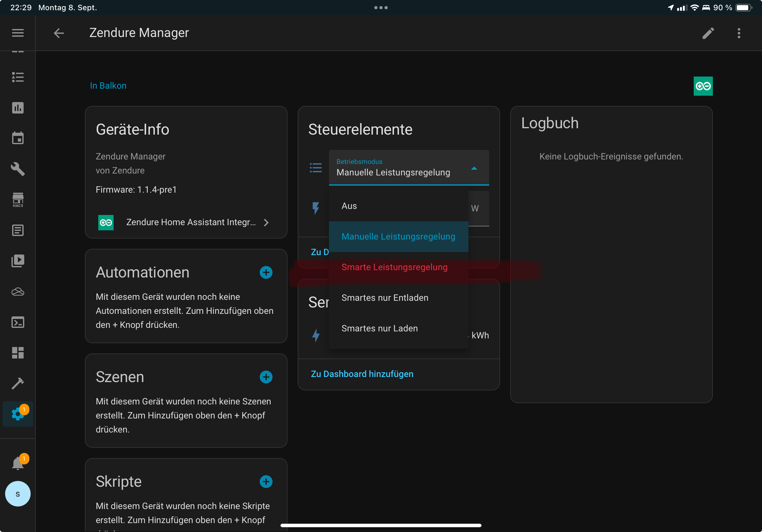Click the power input field with W
Viewport: 762px width, 532px height.
(478, 208)
